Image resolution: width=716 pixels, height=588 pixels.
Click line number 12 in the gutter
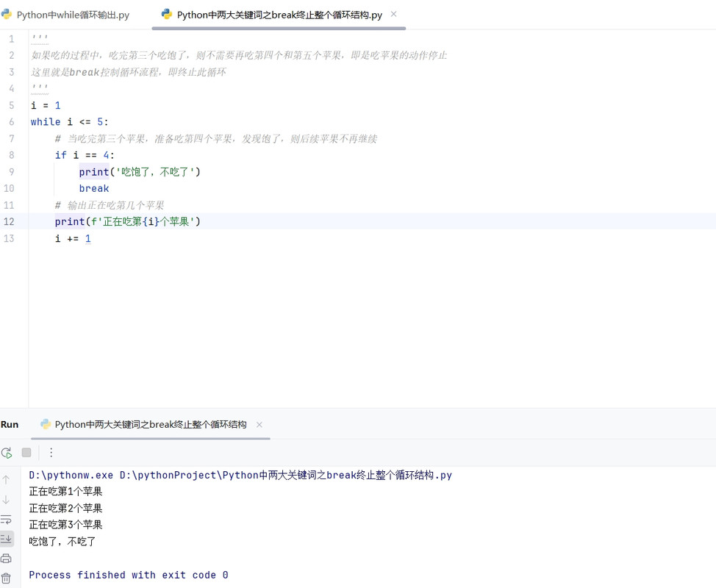[9, 222]
